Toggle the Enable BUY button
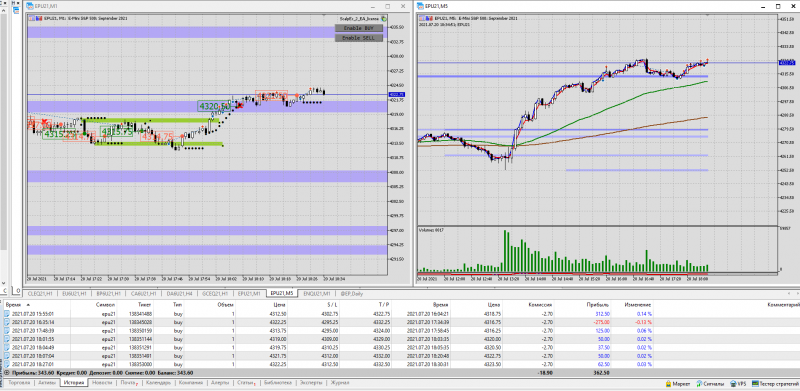The width and height of the screenshot is (800, 391). pos(359,28)
